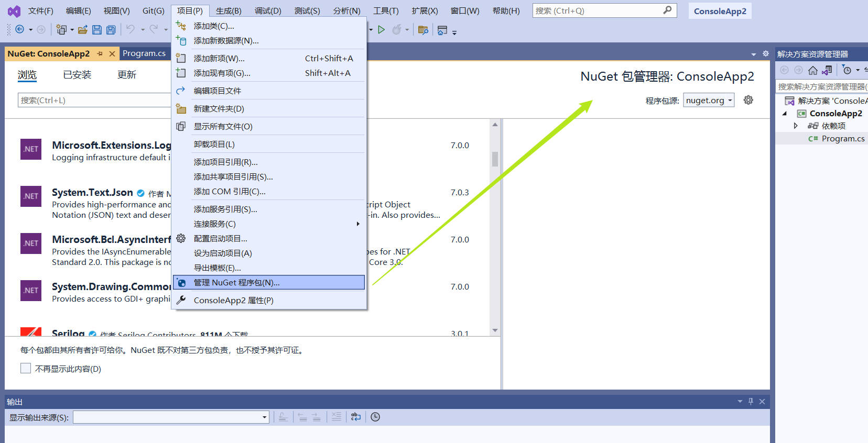Click the open file folder icon
Viewport: 868px width, 443px height.
[x=82, y=30]
